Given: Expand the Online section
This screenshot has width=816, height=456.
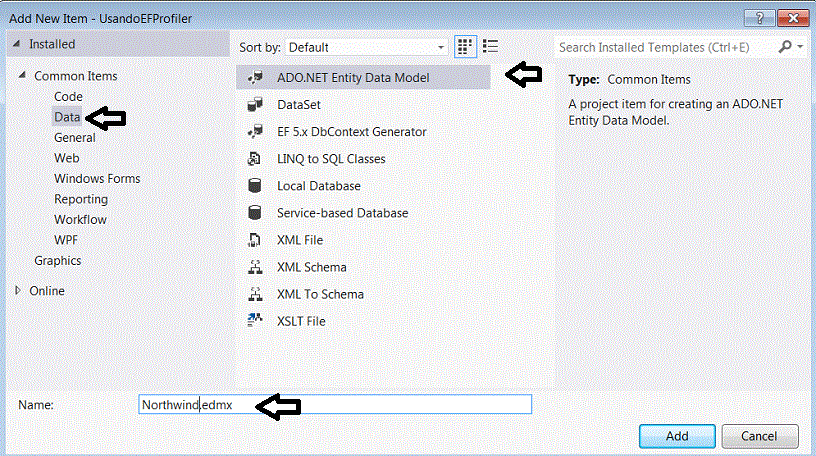Looking at the screenshot, I should coord(18,290).
